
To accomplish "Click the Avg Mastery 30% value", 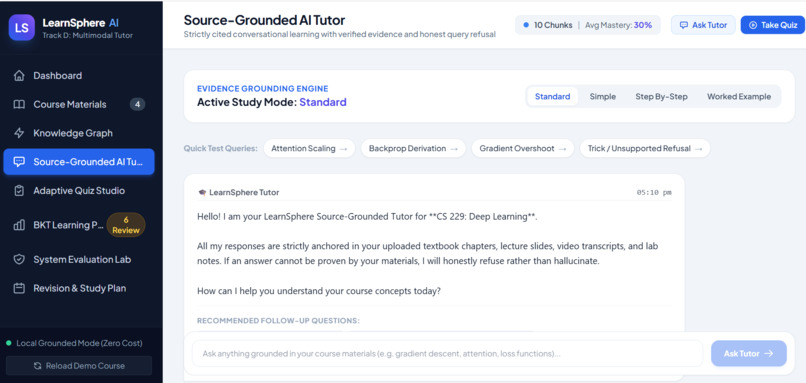I will tap(643, 25).
